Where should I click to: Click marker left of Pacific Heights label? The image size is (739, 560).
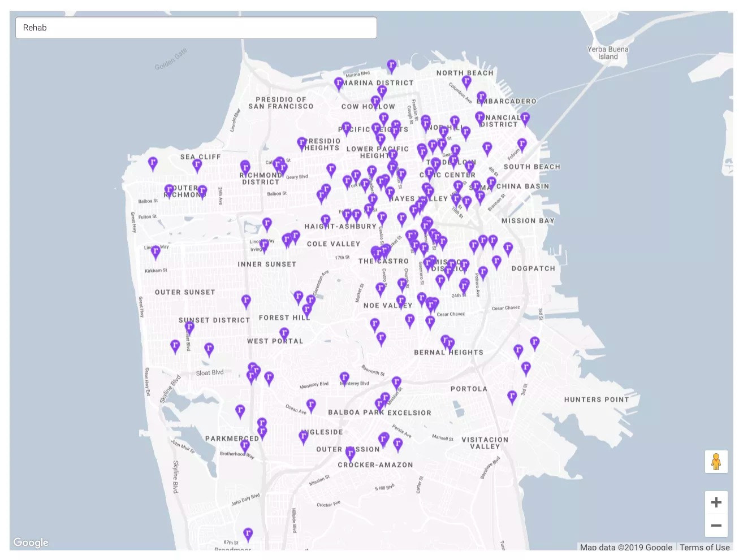coord(347,129)
